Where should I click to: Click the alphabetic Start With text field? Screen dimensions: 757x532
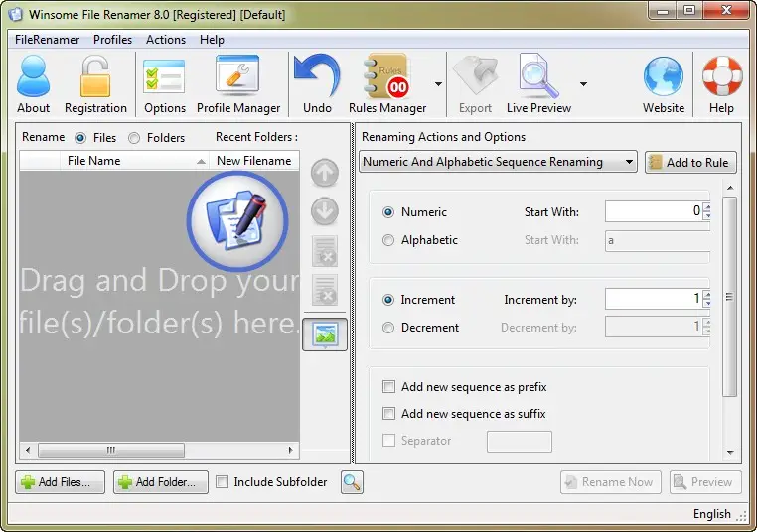coord(657,240)
